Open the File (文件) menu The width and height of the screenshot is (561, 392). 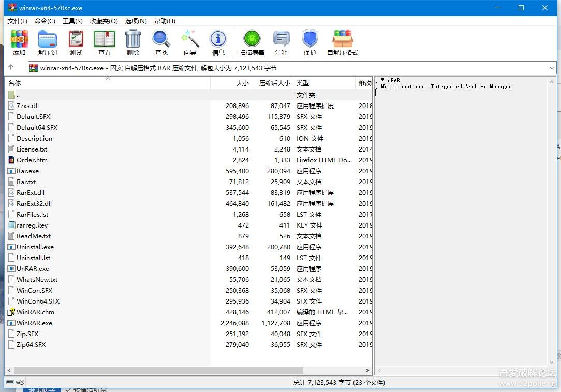pyautogui.click(x=17, y=21)
